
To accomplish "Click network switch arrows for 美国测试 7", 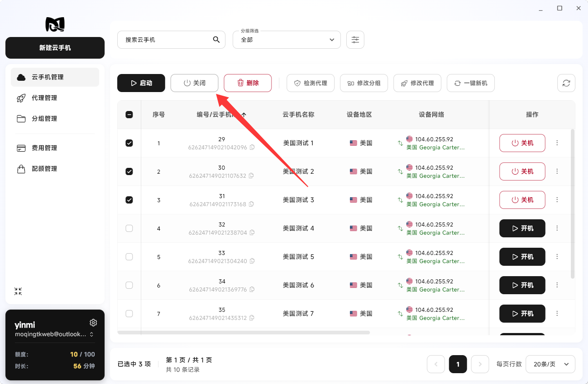I will (400, 314).
